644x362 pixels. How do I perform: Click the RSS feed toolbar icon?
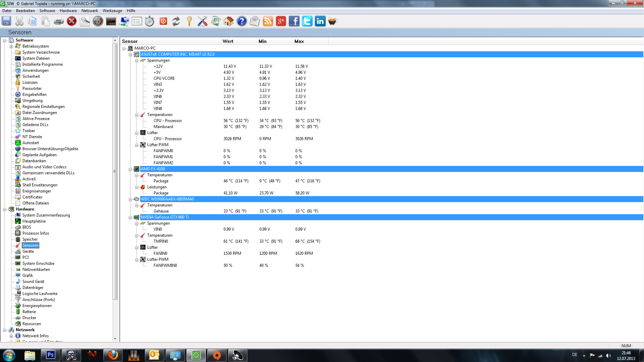coord(268,21)
